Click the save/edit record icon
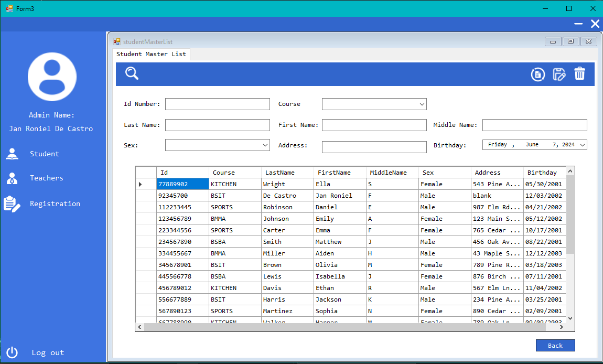603x364 pixels. coord(559,74)
